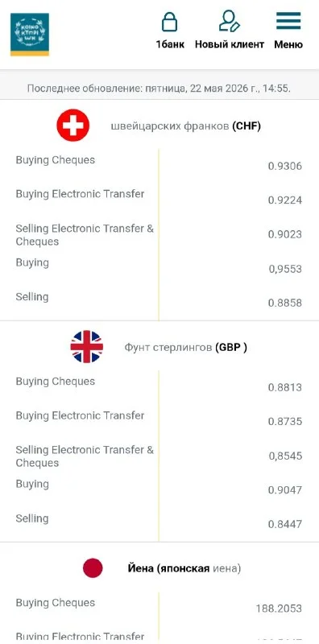Tap the bank logo in the header

[30, 35]
